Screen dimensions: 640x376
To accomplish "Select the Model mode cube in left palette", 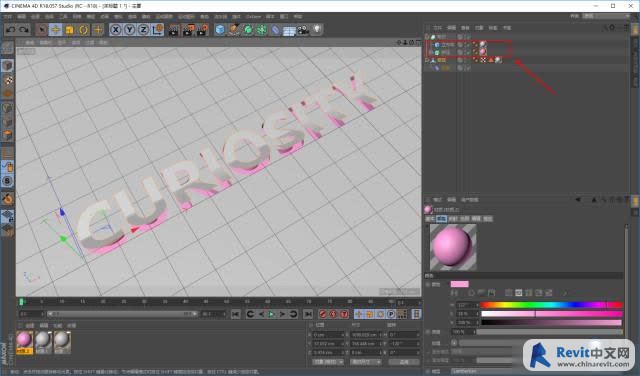I will [7, 66].
